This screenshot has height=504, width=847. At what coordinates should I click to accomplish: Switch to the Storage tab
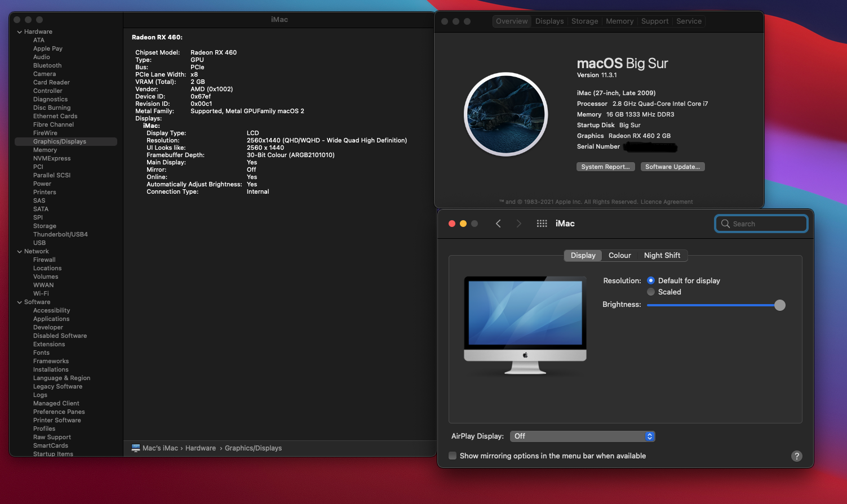[585, 21]
